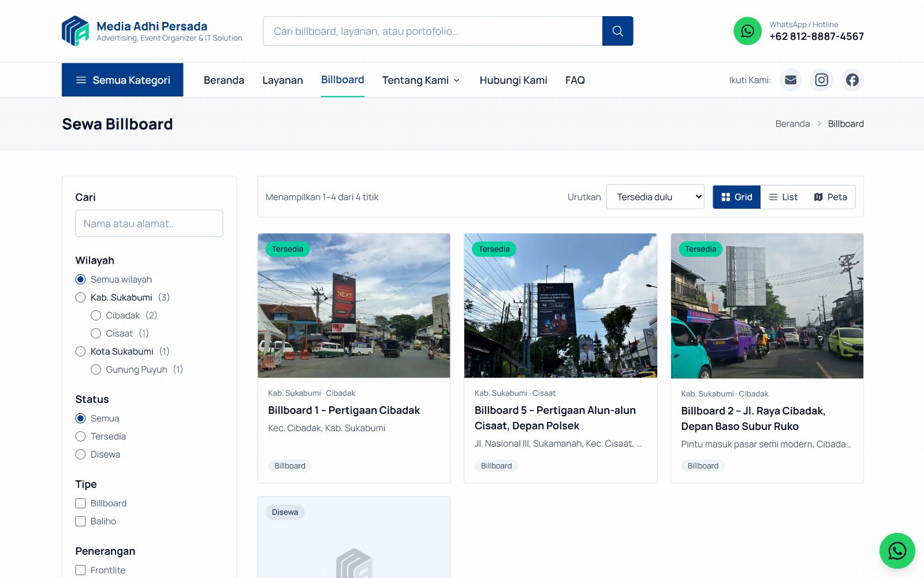
Task: Click the Beranda breadcrumb link
Action: click(792, 124)
